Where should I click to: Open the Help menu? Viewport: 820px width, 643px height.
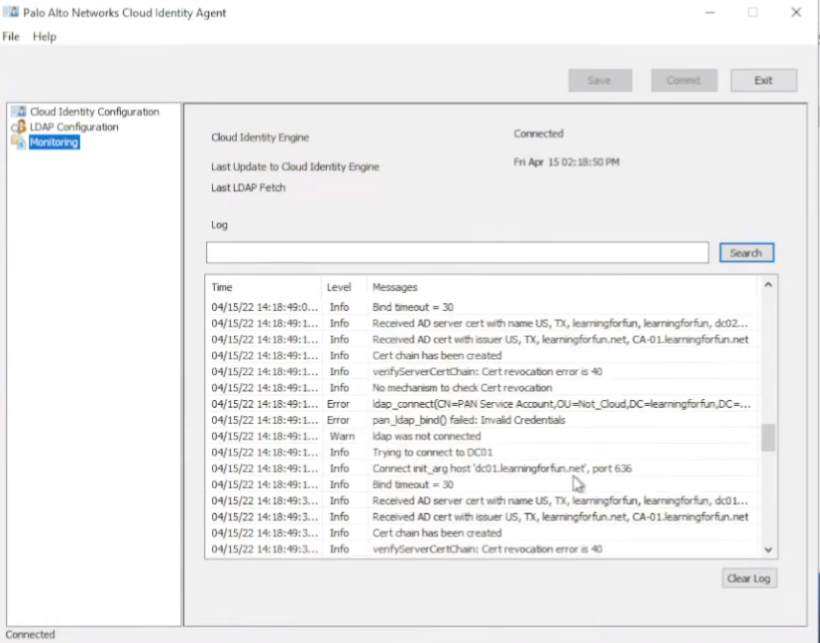[44, 37]
